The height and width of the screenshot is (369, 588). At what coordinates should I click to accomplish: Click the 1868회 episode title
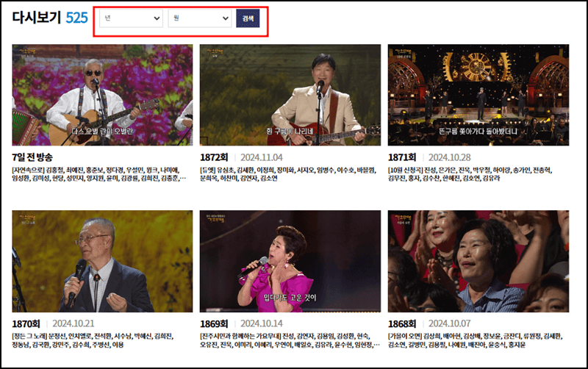pos(402,323)
